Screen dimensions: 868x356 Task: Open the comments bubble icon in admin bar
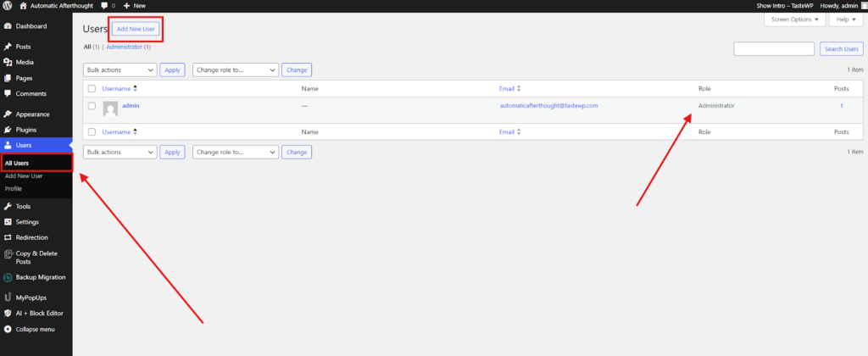click(104, 6)
